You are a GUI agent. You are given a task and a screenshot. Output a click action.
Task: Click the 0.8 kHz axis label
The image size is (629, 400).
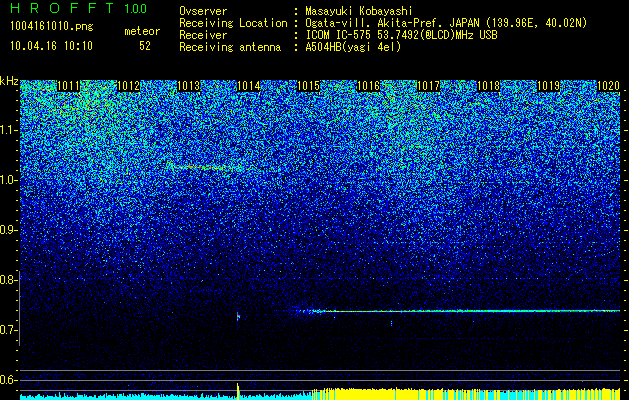(8, 280)
